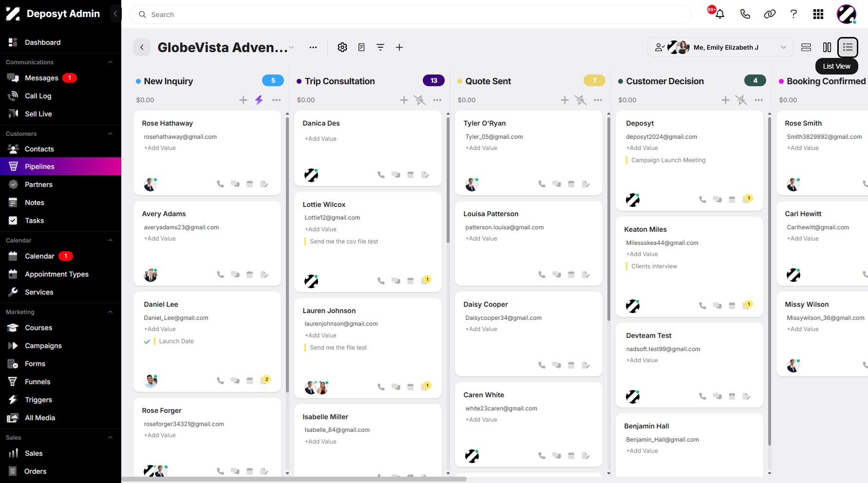
Task: Open three-dot menu of Quote Sent column
Action: coord(598,100)
